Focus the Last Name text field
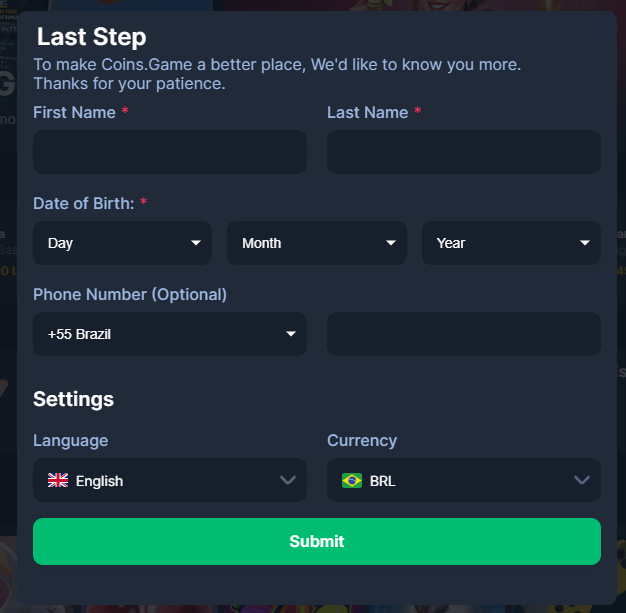 [463, 152]
